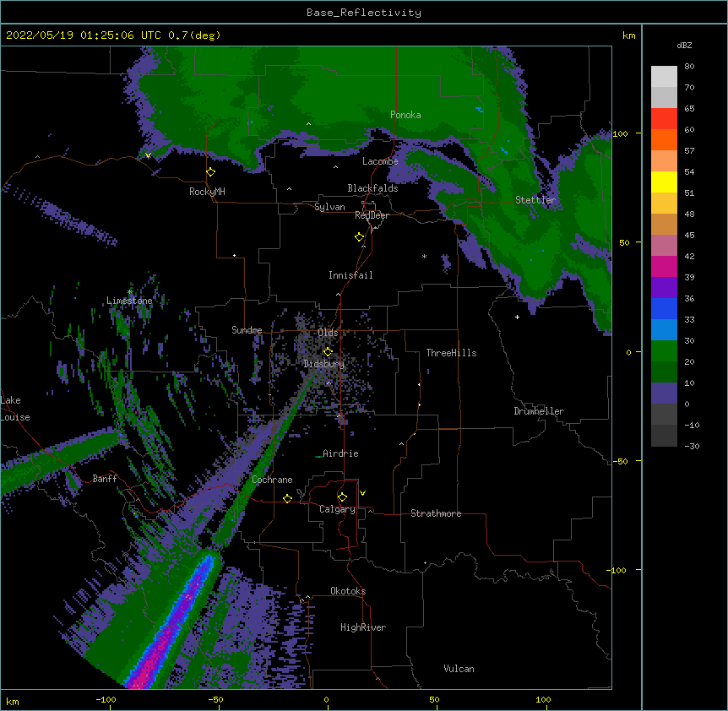This screenshot has width=728, height=711.
Task: Click the yellow diamond marker above Calgary label
Action: (343, 497)
